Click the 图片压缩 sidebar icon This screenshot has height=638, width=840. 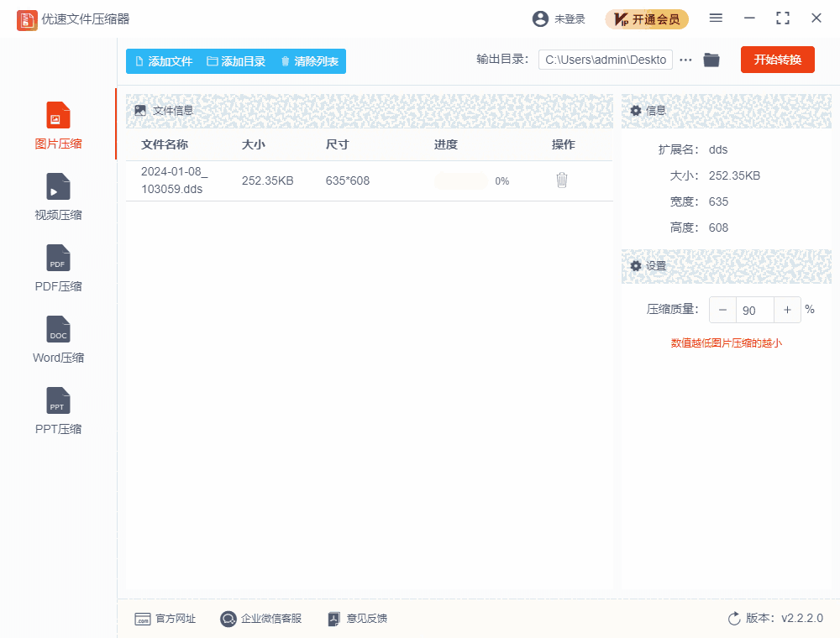point(57,123)
